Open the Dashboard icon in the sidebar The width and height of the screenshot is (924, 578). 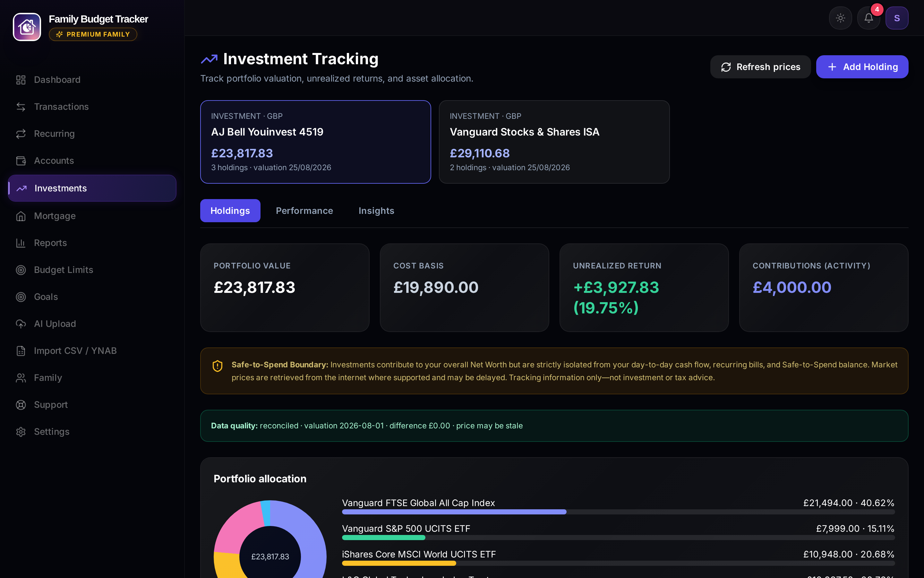(x=21, y=80)
